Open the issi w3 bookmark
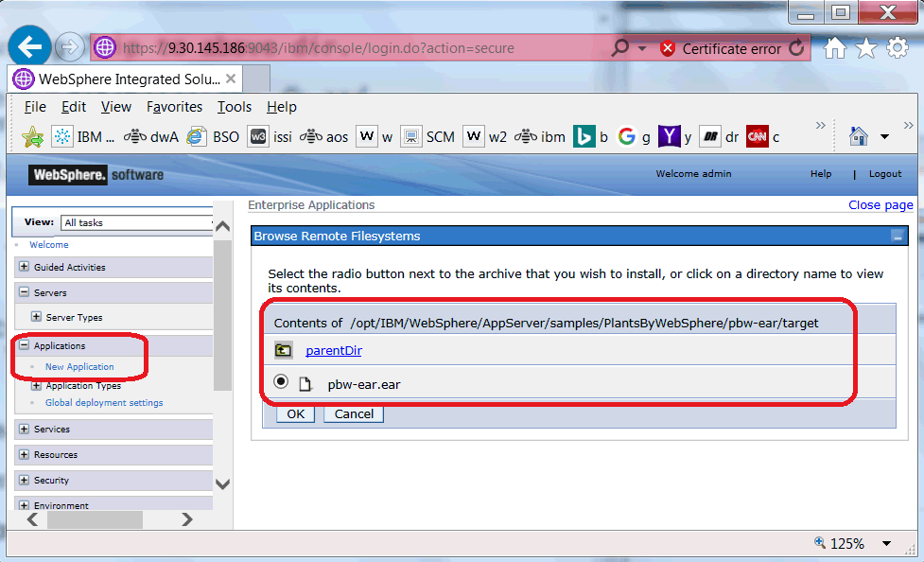 pos(270,137)
